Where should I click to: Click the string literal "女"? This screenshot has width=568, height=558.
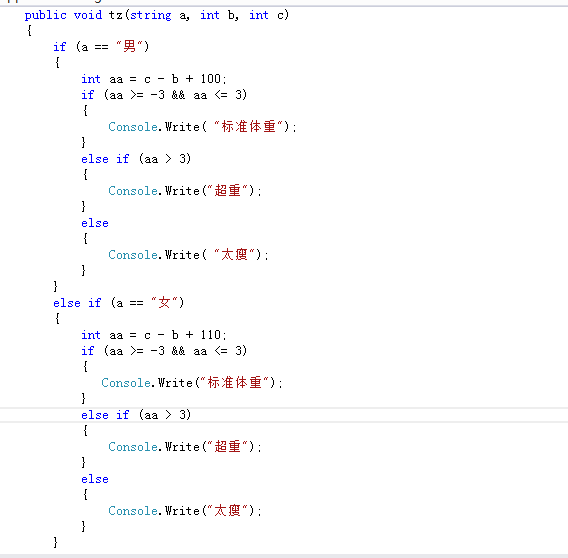click(165, 302)
